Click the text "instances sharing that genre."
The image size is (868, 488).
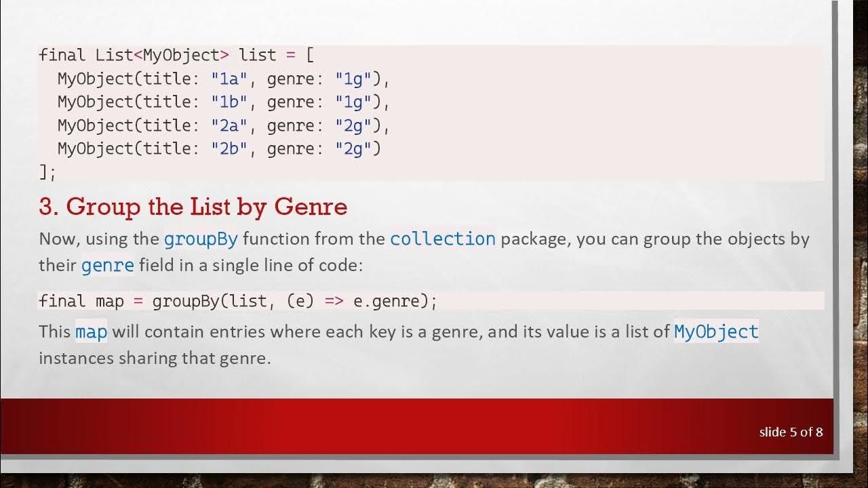coord(155,359)
